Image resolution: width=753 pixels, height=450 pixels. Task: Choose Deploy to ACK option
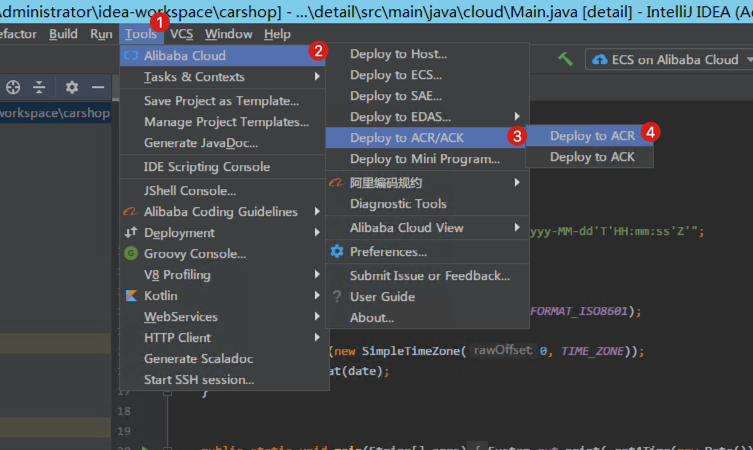pos(590,157)
